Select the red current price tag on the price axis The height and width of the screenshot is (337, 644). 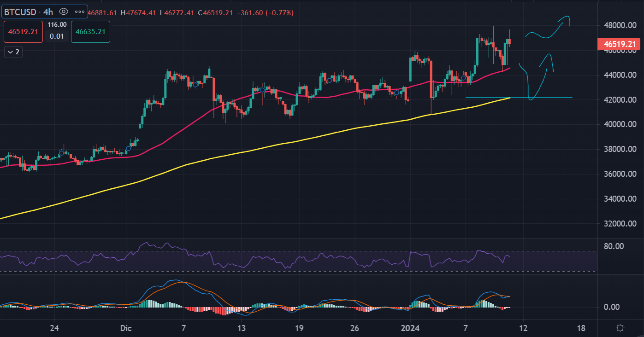click(x=619, y=44)
